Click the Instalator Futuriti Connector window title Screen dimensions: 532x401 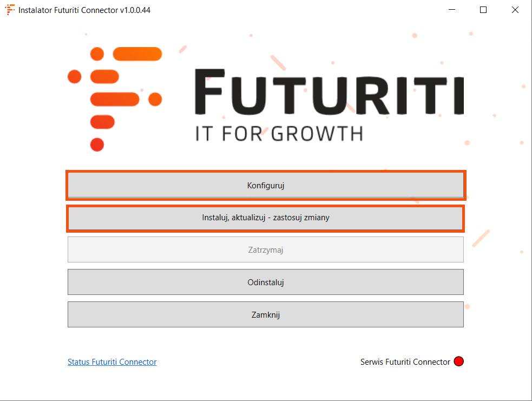click(x=84, y=10)
